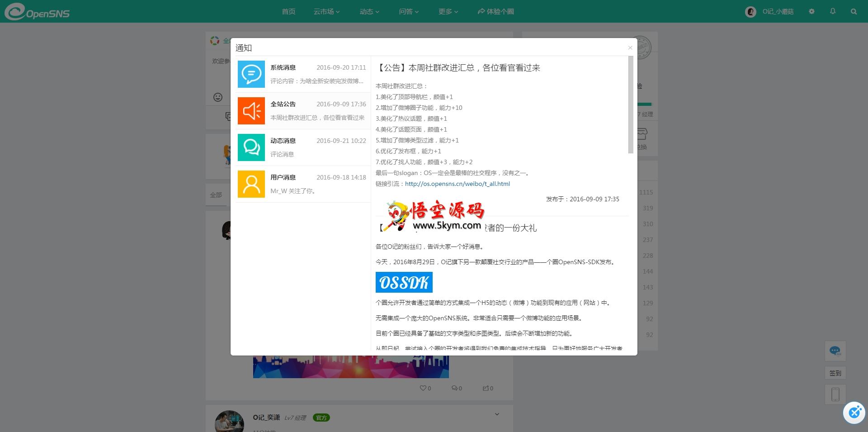The image size is (868, 432).
Task: Open the settings gear in the header
Action: (x=811, y=11)
